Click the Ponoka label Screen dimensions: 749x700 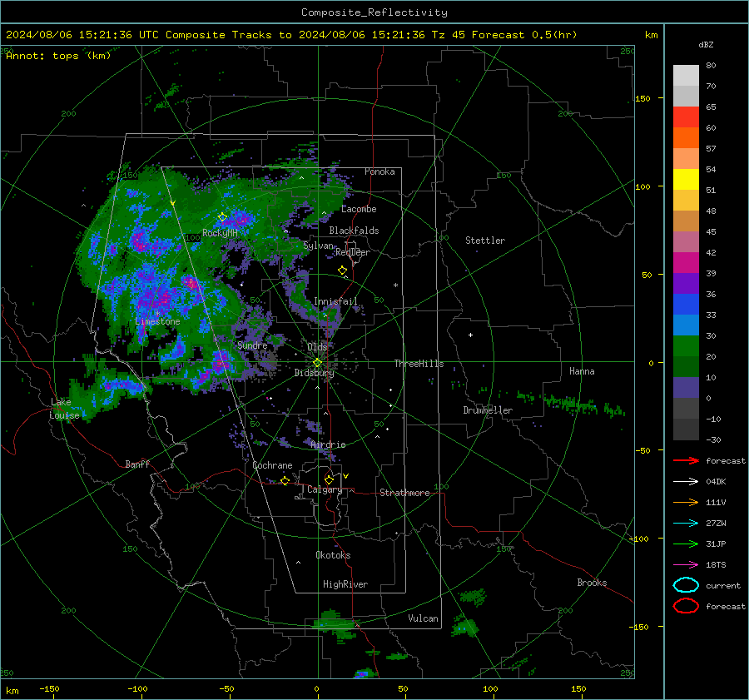[x=379, y=171]
